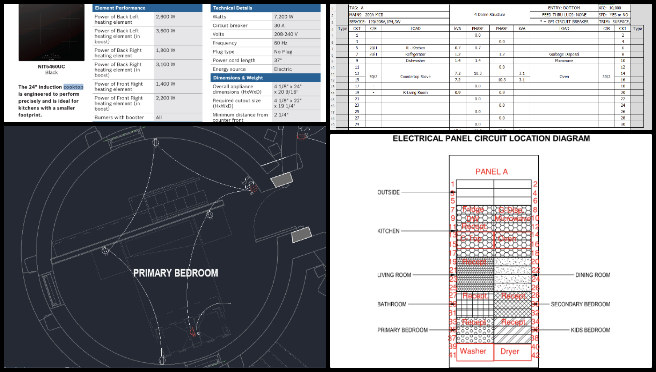Click the "Power cord length" row label

tap(233, 60)
